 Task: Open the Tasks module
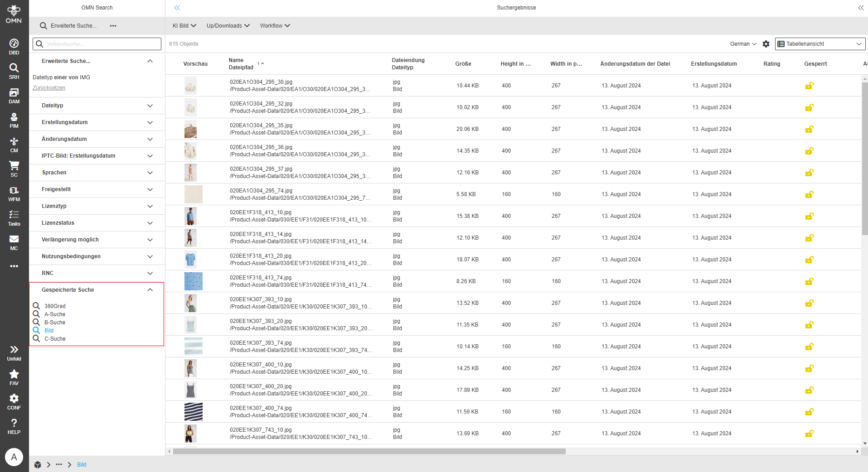[x=14, y=217]
